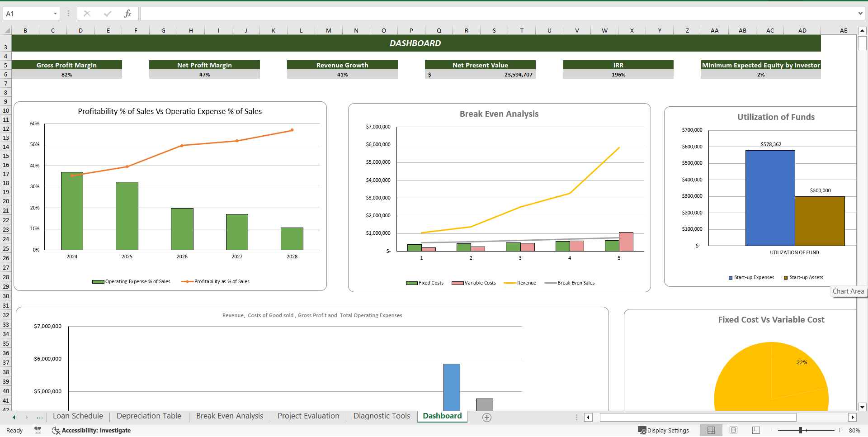
Task: Click the Start-up Expenses legend entry
Action: (x=751, y=277)
